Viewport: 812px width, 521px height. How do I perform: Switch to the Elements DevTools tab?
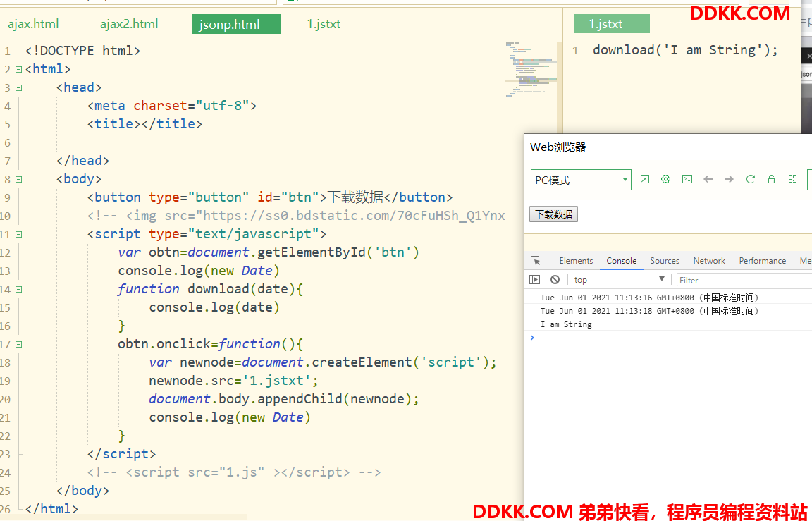coord(576,261)
